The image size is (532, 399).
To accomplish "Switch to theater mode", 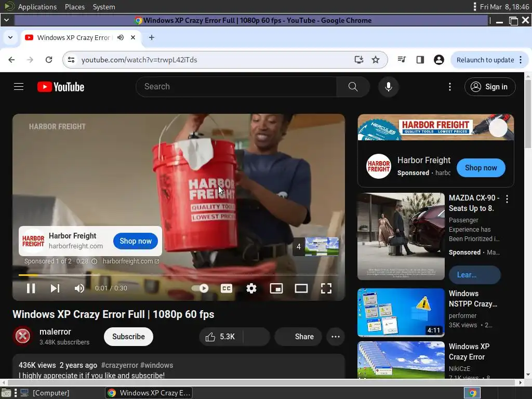I will coord(301,288).
